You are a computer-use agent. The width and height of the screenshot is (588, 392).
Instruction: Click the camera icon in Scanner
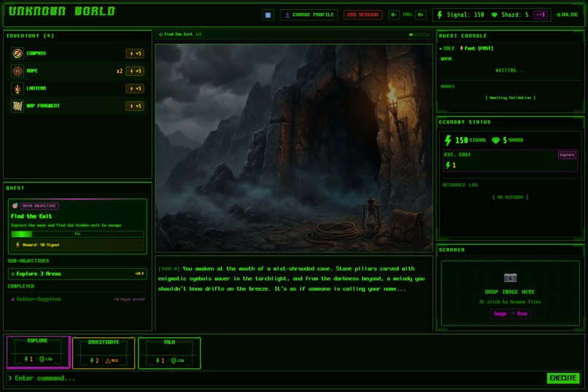510,277
